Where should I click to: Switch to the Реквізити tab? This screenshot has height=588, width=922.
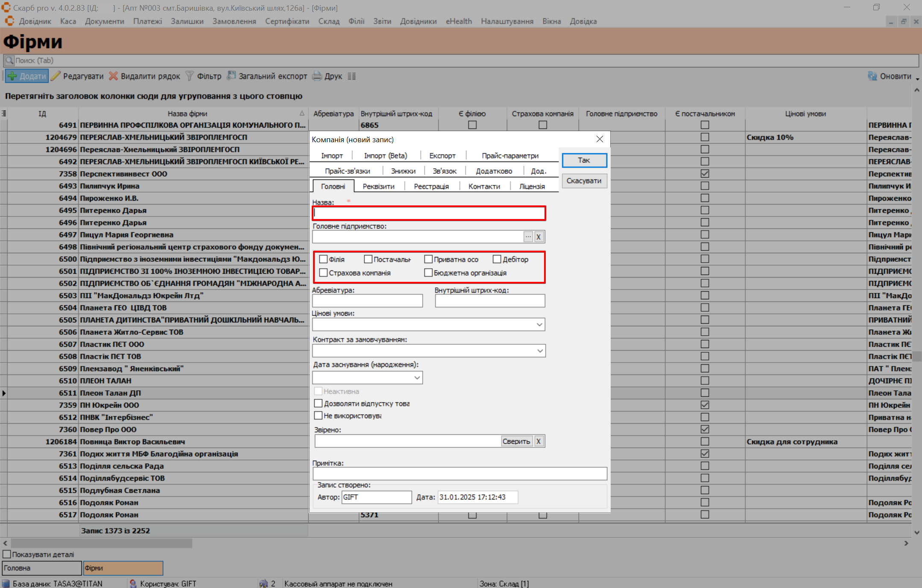pos(378,187)
